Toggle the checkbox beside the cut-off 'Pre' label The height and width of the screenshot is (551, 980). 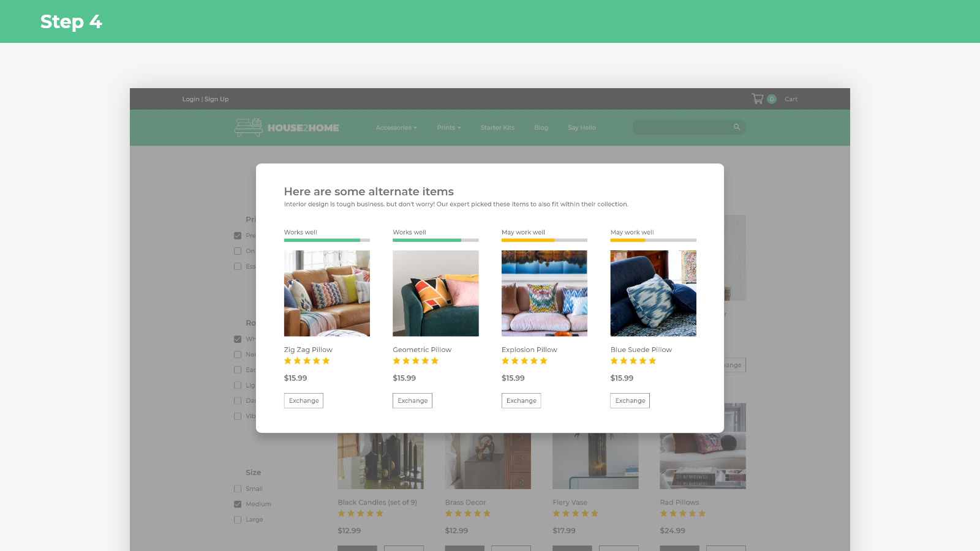[238, 236]
